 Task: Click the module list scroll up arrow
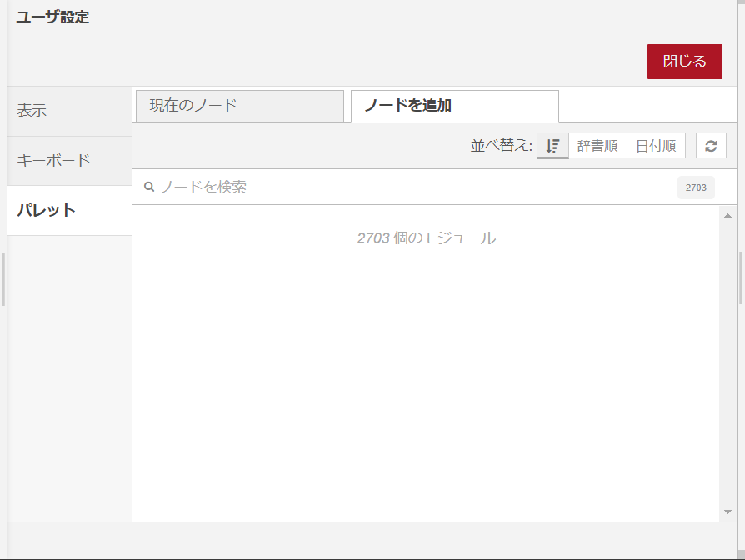727,216
